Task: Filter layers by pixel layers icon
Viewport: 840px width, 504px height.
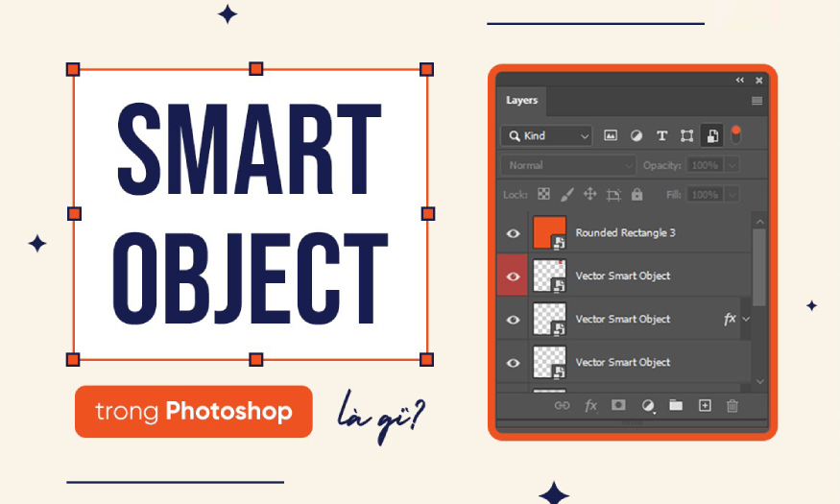Action: [611, 135]
